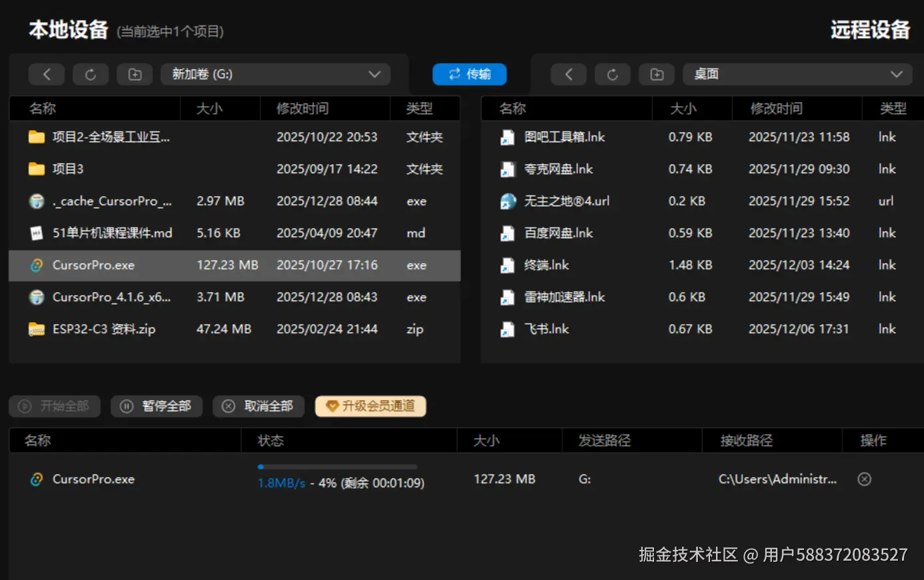Screen dimensions: 924x580
Task: Select the 项目3 folder
Action: pos(235,169)
